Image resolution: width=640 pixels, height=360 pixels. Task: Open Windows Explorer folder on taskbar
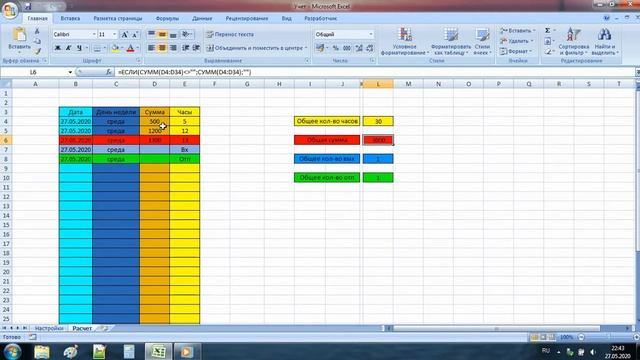click(x=41, y=351)
